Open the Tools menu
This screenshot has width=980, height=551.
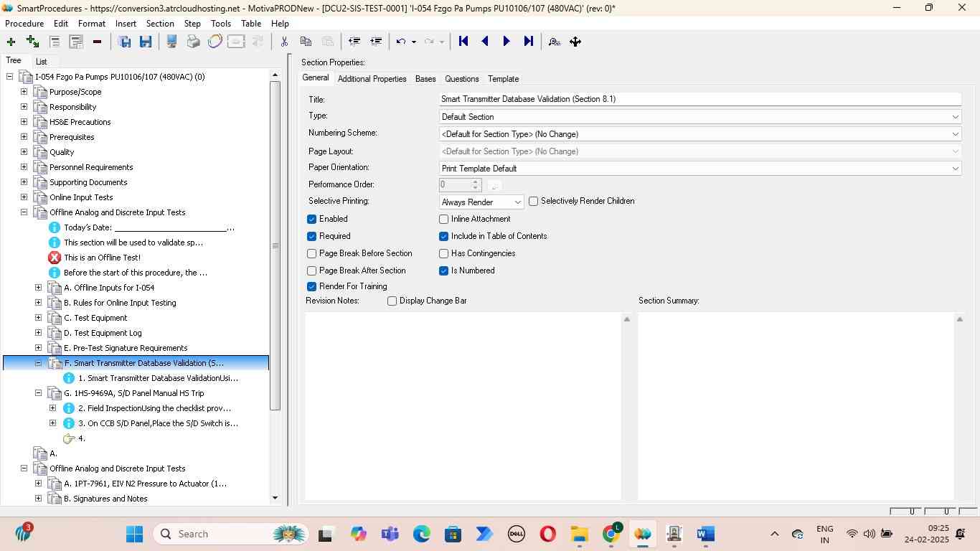(221, 24)
